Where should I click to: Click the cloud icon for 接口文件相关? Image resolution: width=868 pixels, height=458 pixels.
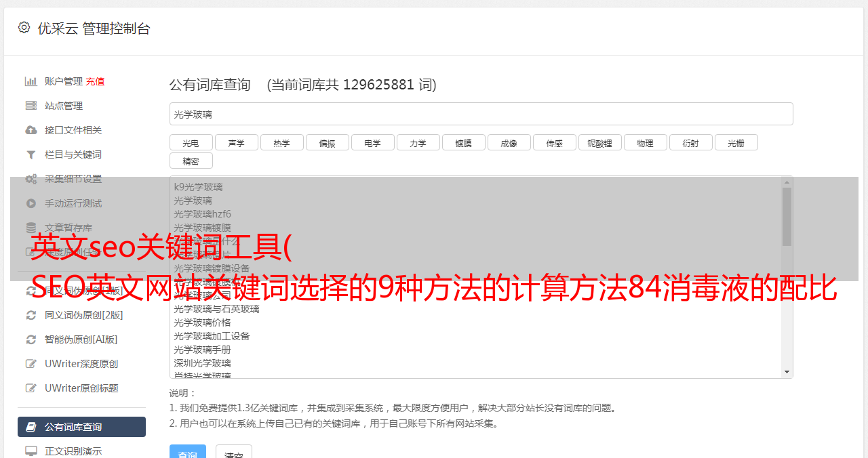[31, 130]
